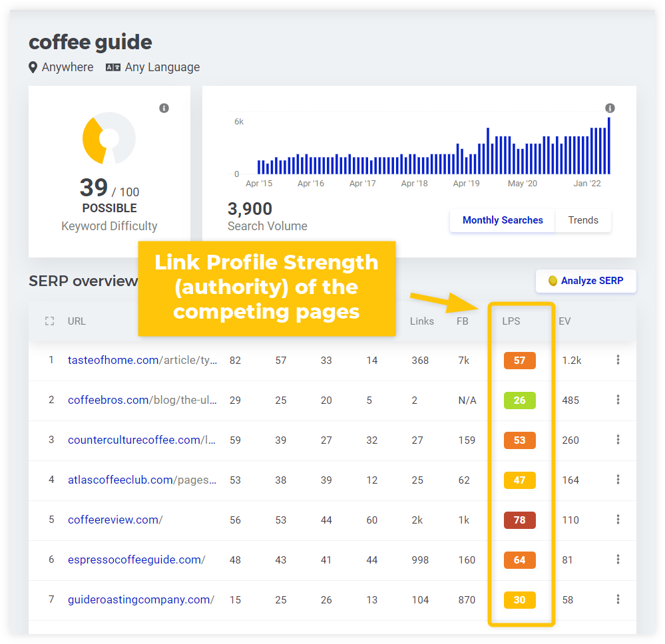Open the three-dot menu for guideroastingcompany.com row
The image size is (665, 644).
[618, 599]
